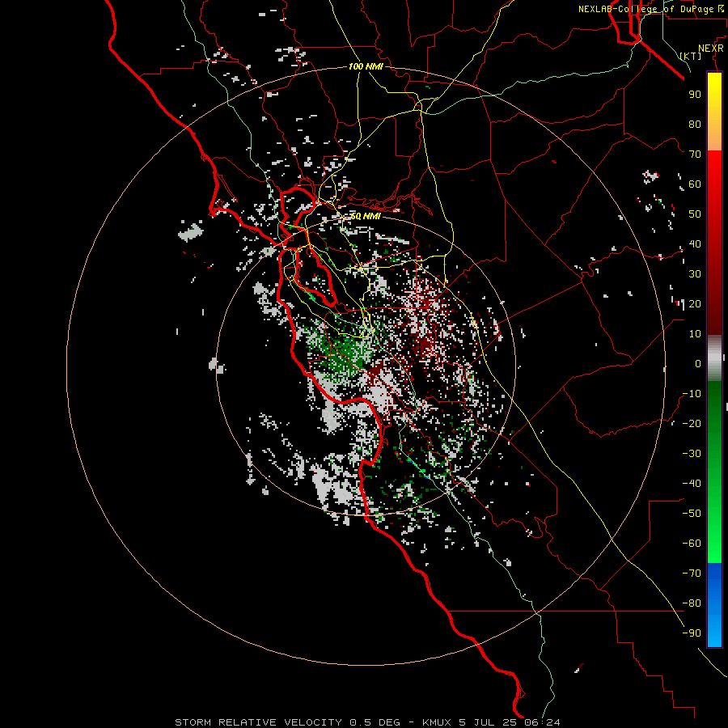Click the positive 30 knot scale label

click(695, 274)
